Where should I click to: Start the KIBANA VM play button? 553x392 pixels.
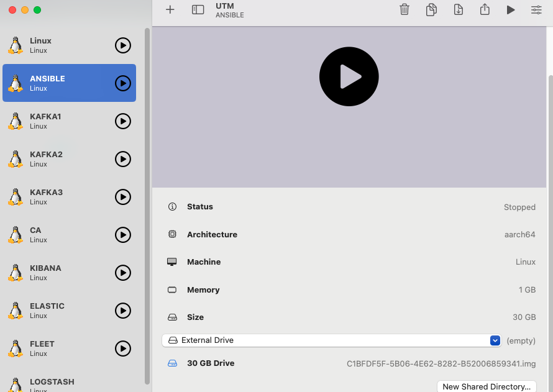click(x=123, y=273)
